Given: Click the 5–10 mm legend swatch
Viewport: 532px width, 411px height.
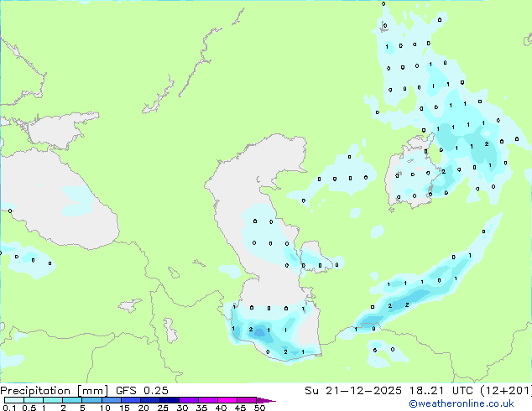Looking at the screenshot, I should tap(91, 400).
